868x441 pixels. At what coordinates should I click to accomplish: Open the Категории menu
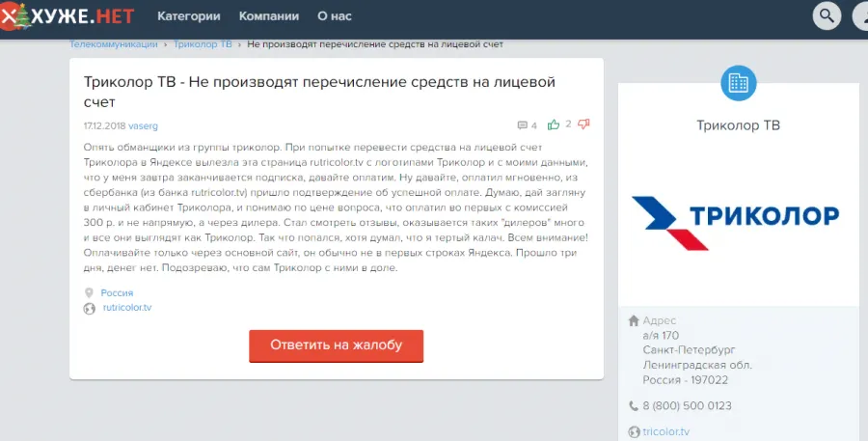click(x=189, y=16)
